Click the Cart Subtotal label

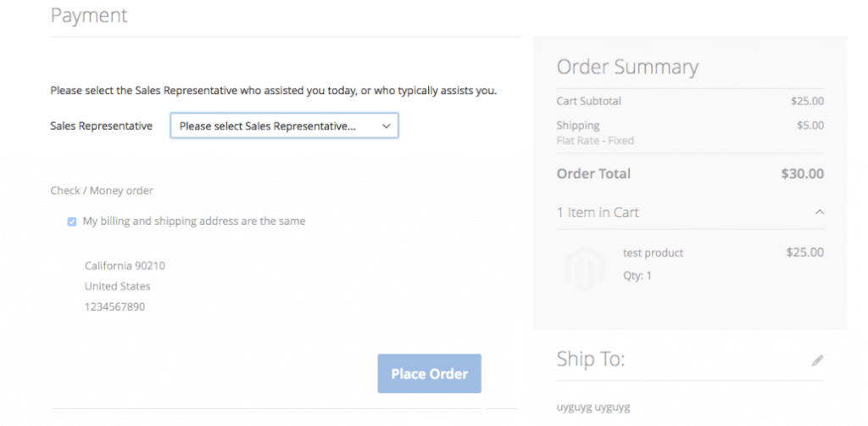tap(588, 101)
